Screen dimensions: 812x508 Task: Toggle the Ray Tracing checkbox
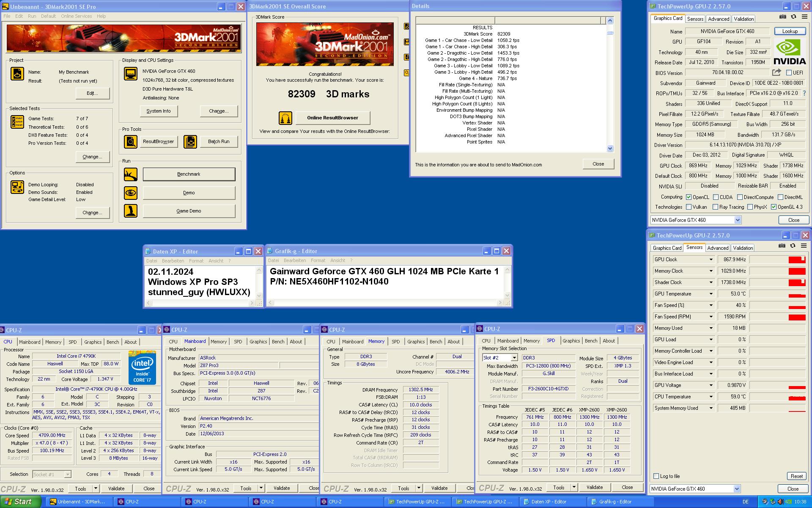715,207
